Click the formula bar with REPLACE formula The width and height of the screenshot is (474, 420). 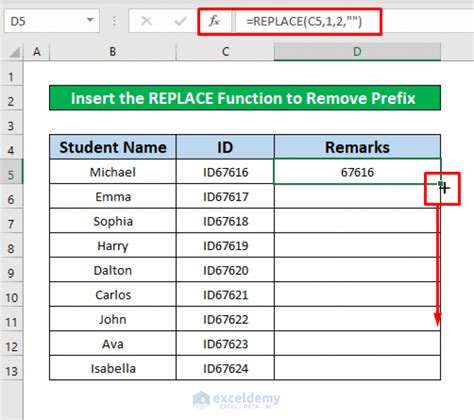click(x=355, y=22)
